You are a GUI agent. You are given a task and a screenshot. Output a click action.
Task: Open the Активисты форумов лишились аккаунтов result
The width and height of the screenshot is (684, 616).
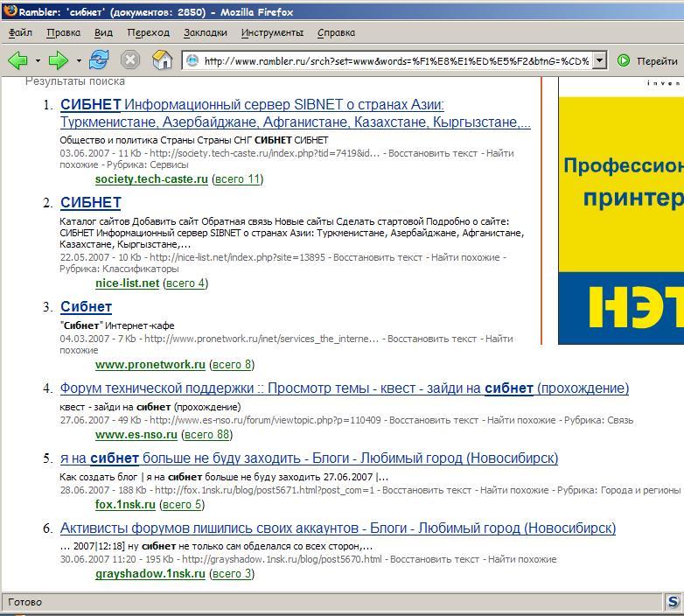coord(339,528)
